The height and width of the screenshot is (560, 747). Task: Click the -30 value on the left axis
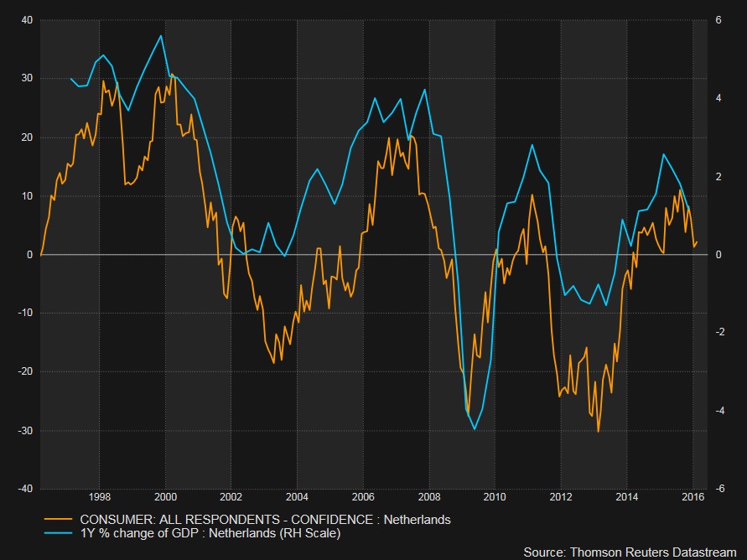pyautogui.click(x=24, y=430)
